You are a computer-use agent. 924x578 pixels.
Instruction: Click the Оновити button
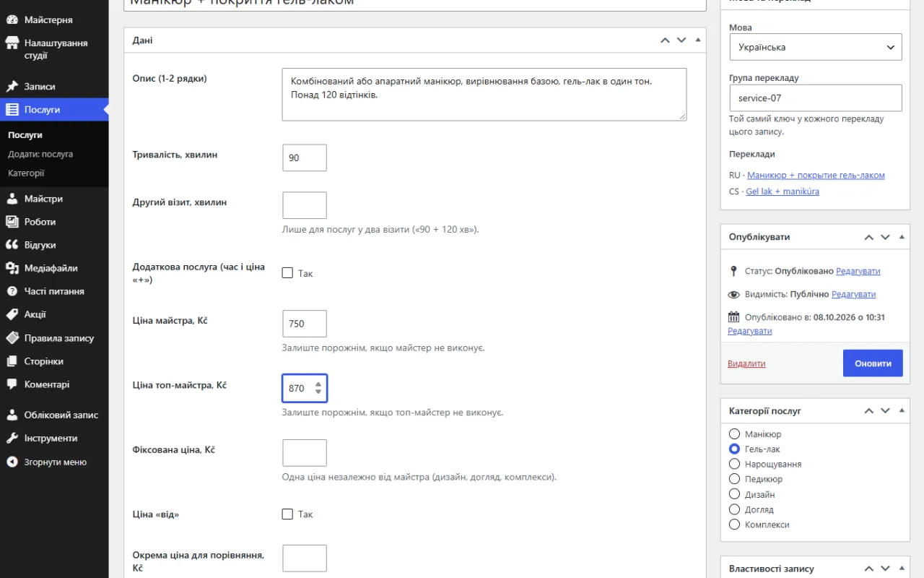click(x=873, y=363)
